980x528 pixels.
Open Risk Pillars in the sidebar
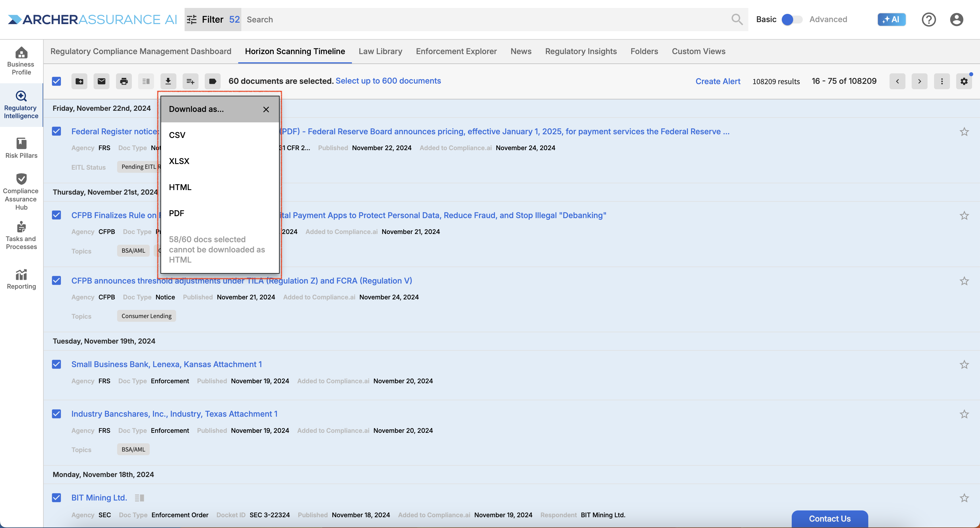(21, 148)
